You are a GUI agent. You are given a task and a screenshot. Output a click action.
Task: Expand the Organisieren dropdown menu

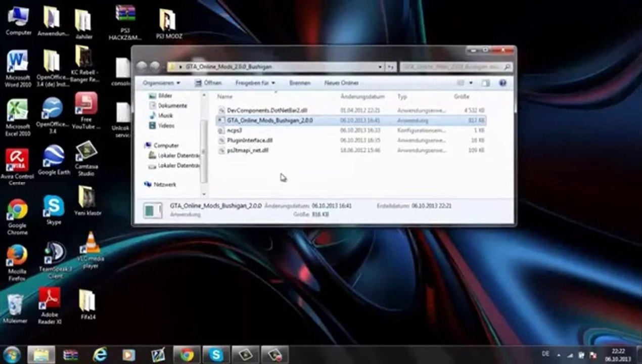tap(161, 83)
